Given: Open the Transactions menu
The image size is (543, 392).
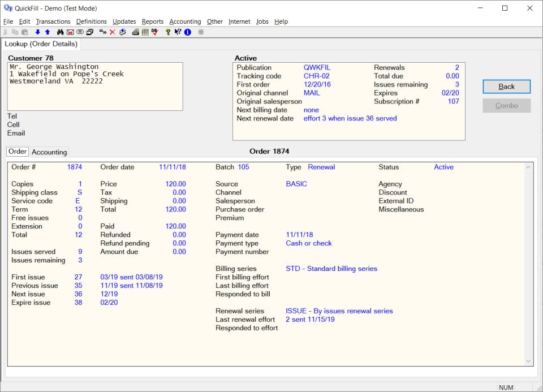Looking at the screenshot, I should [53, 21].
